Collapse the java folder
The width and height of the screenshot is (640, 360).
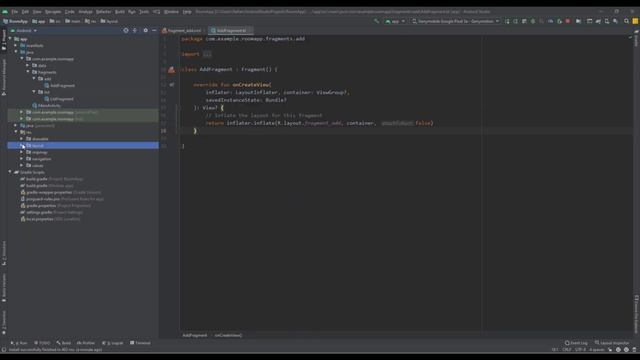pyautogui.click(x=16, y=52)
